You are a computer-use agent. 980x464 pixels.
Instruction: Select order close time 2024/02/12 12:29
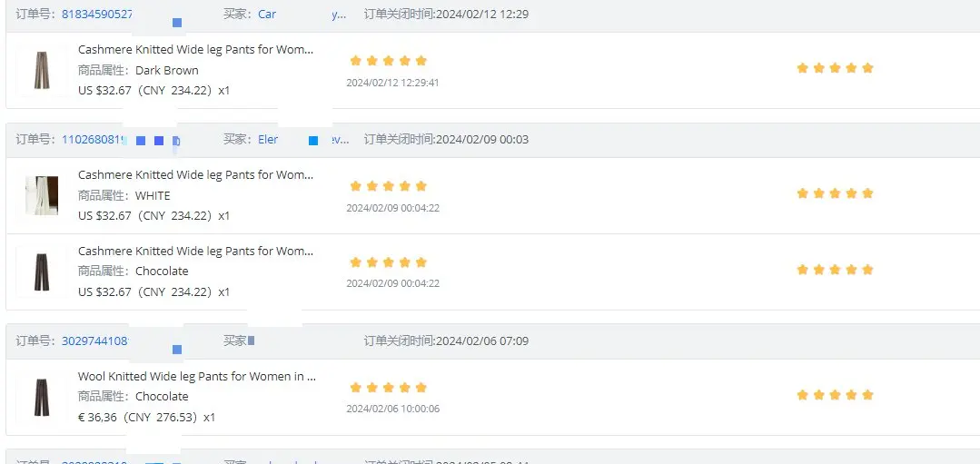[x=482, y=14]
